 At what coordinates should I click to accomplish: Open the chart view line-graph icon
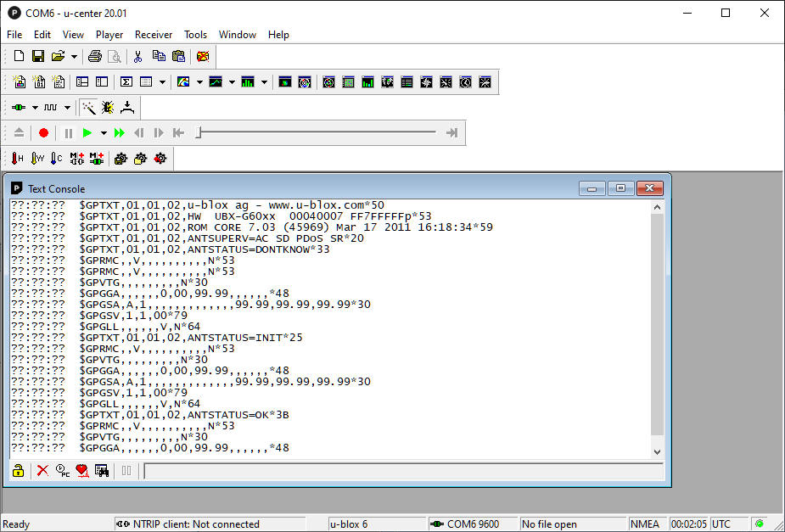[x=216, y=82]
